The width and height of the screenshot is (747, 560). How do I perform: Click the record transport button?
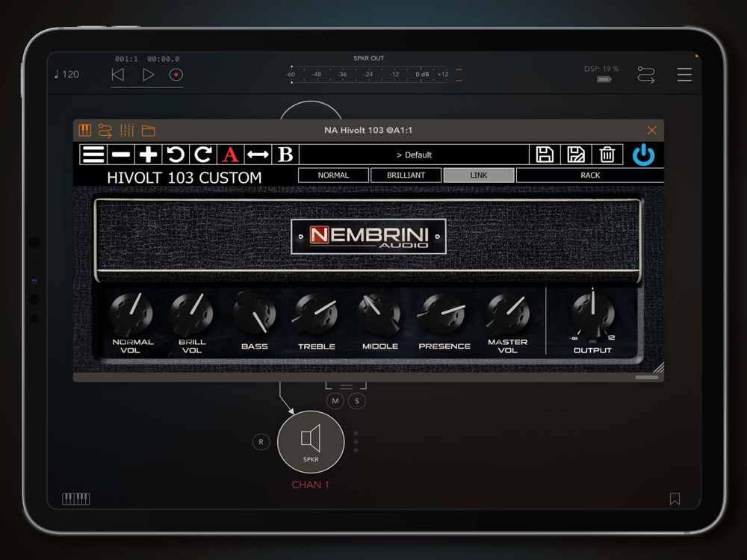click(x=176, y=75)
